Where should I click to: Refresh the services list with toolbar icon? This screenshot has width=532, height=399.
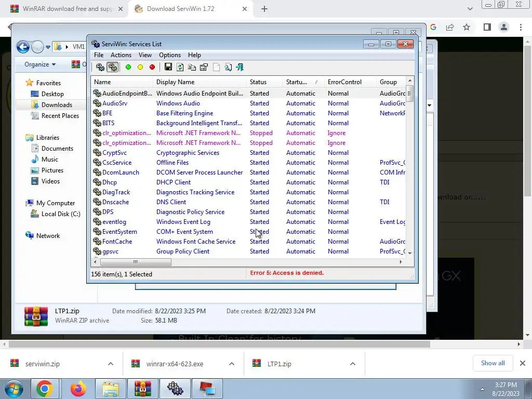[180, 67]
